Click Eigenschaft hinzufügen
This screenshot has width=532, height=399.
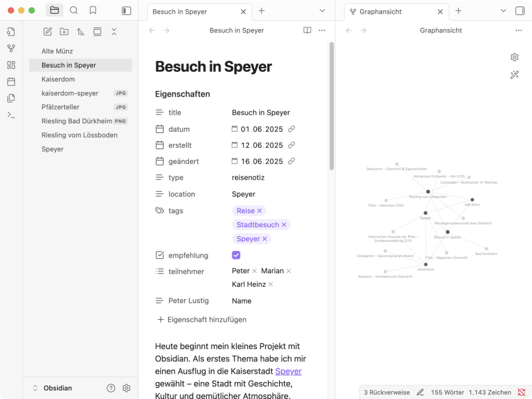pyautogui.click(x=201, y=319)
